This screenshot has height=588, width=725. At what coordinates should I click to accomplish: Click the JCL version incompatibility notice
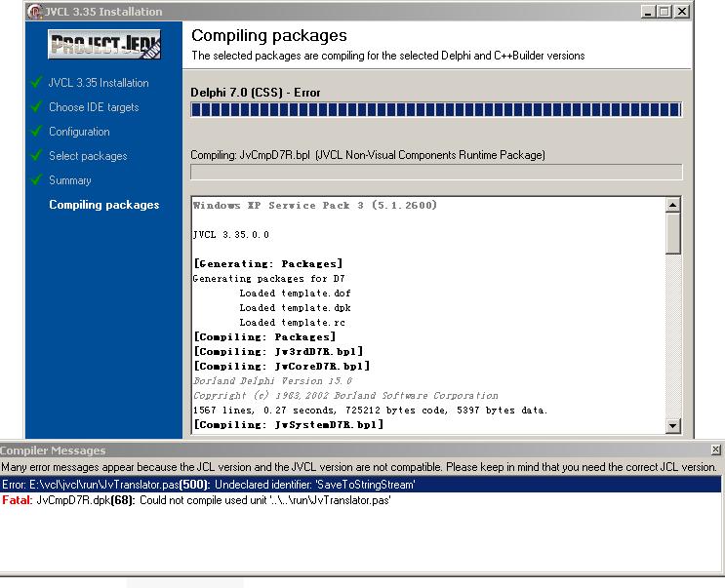click(359, 467)
